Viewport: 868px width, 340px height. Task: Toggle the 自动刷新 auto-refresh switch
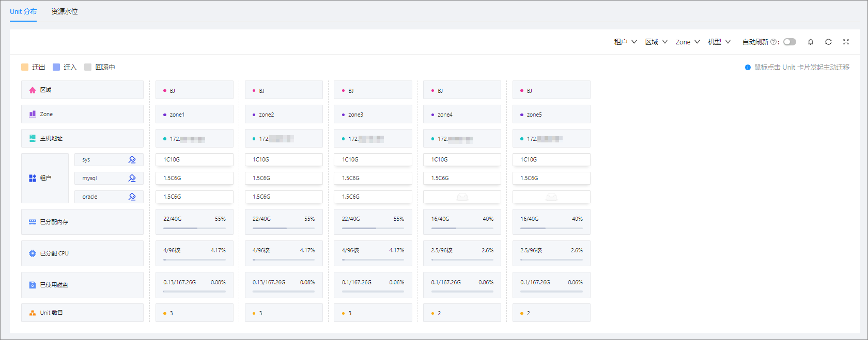click(789, 42)
